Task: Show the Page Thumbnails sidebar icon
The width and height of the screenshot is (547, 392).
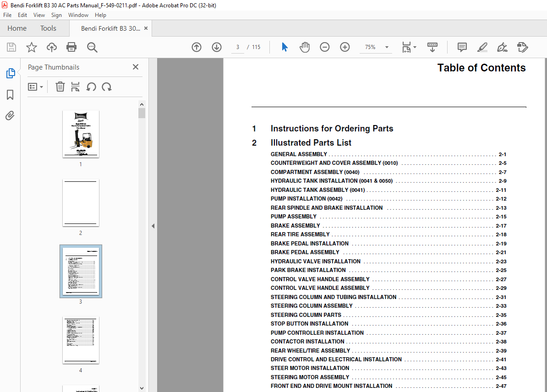Action: (11, 73)
